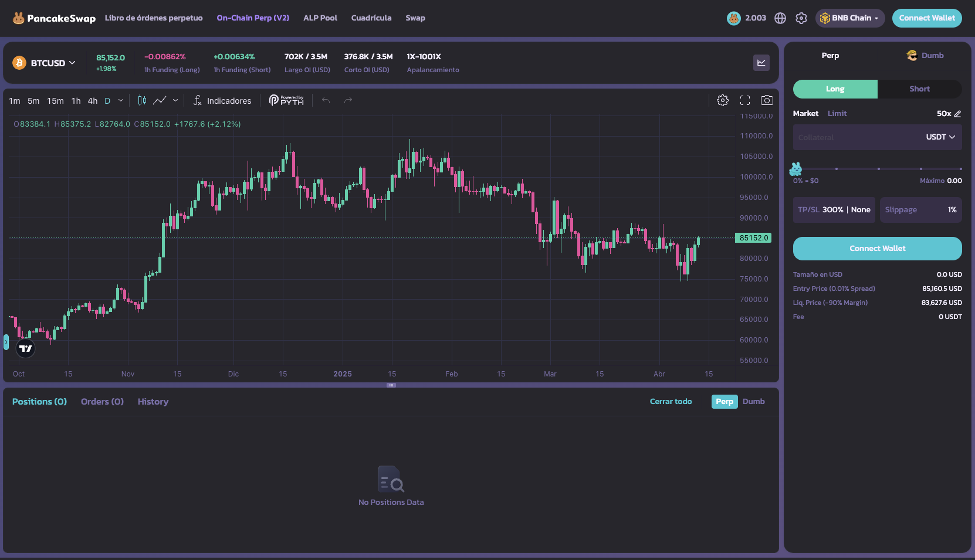
Task: Click the Pyth powered-by logo
Action: 286,100
